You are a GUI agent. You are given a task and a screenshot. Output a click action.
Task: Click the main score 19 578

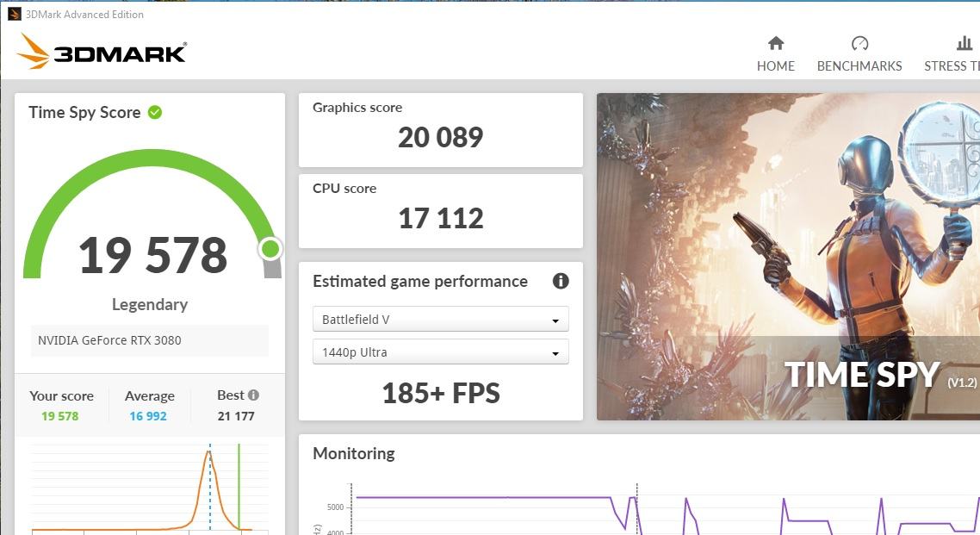pyautogui.click(x=153, y=256)
